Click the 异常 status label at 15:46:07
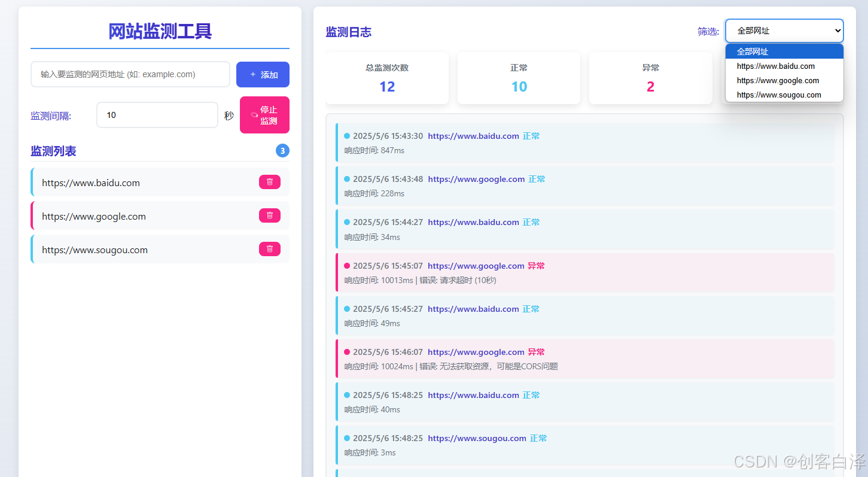The image size is (868, 477). point(536,352)
